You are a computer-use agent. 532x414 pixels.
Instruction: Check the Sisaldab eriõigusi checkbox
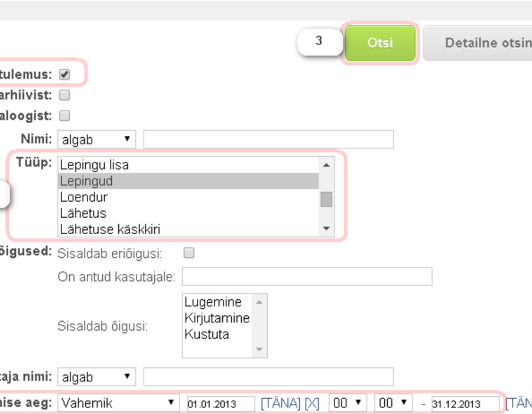189,253
